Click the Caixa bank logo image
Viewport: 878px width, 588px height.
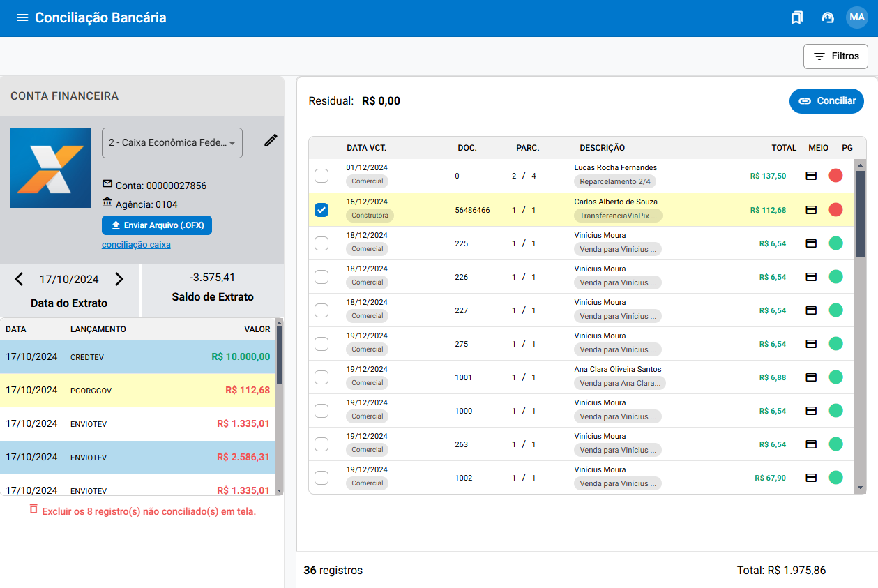click(x=50, y=167)
